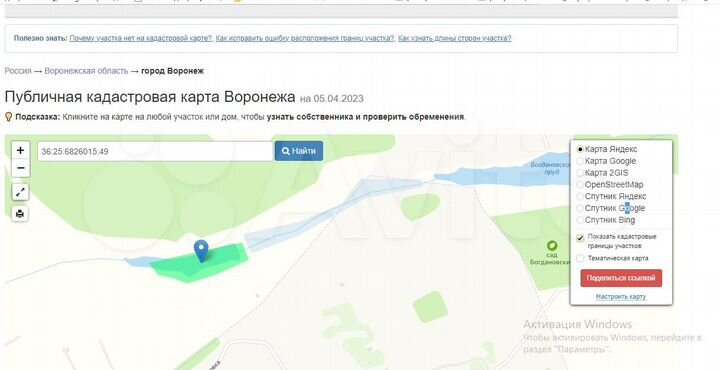This screenshot has width=720, height=370.
Task: Open link Как узнать длины сторон участка?
Action: [x=455, y=38]
